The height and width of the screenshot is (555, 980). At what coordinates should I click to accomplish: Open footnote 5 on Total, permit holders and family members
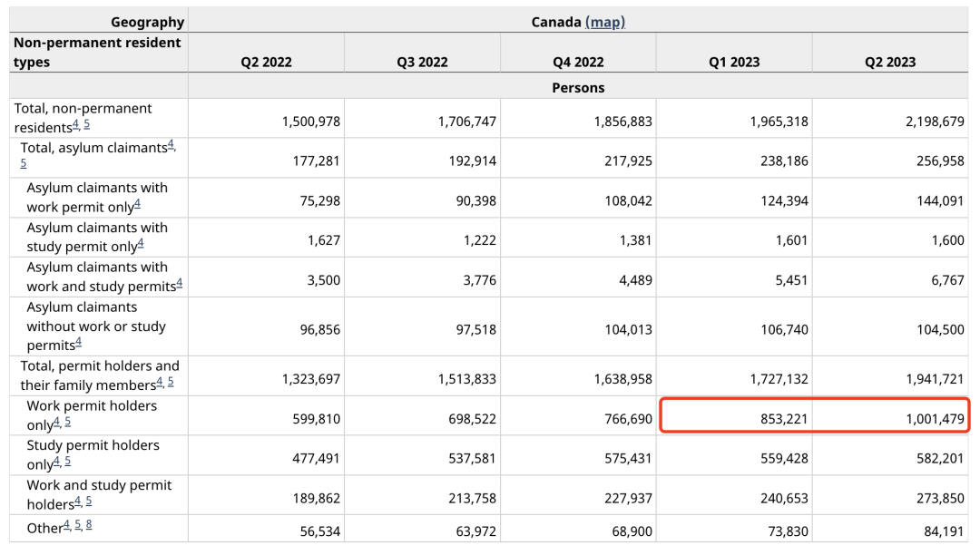pyautogui.click(x=171, y=381)
